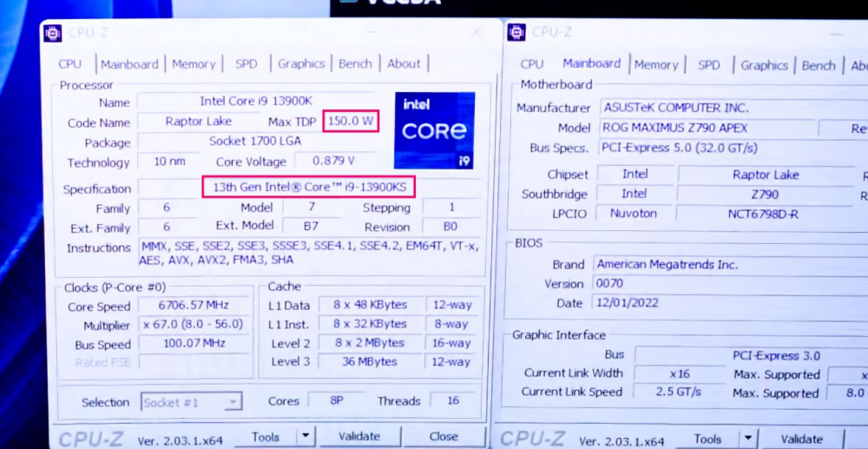The width and height of the screenshot is (868, 449).
Task: Click Validate button in right window
Action: [x=801, y=439]
